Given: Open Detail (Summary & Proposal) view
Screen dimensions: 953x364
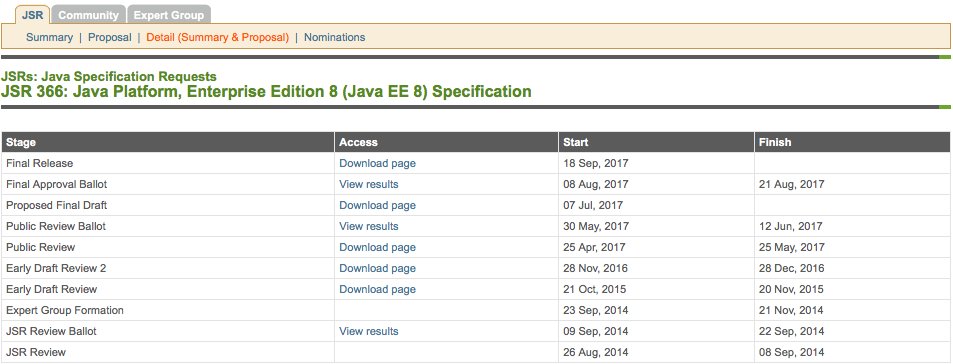Looking at the screenshot, I should pyautogui.click(x=218, y=37).
